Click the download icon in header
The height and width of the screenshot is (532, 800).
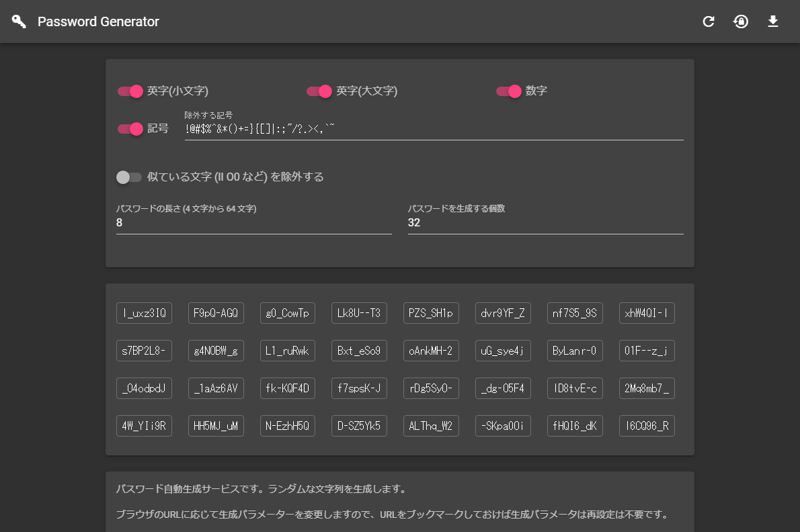point(773,21)
